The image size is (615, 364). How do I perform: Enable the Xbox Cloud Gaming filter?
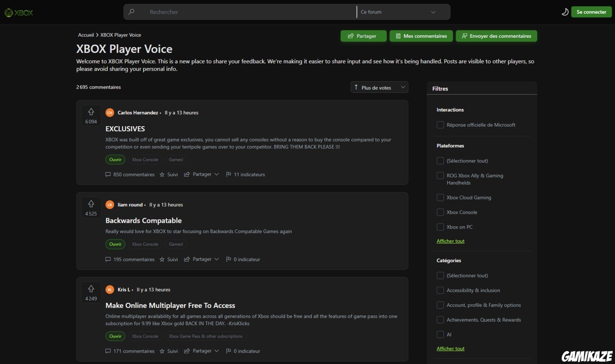click(440, 197)
